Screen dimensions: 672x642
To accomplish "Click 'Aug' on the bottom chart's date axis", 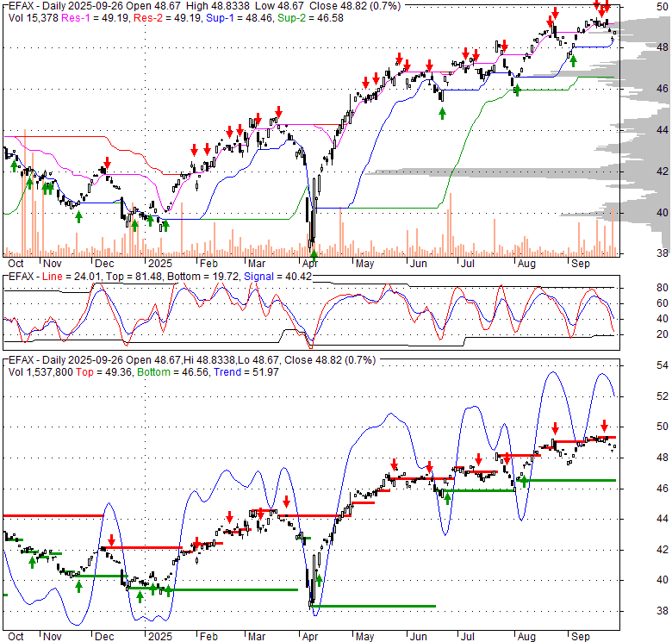I will tap(526, 637).
